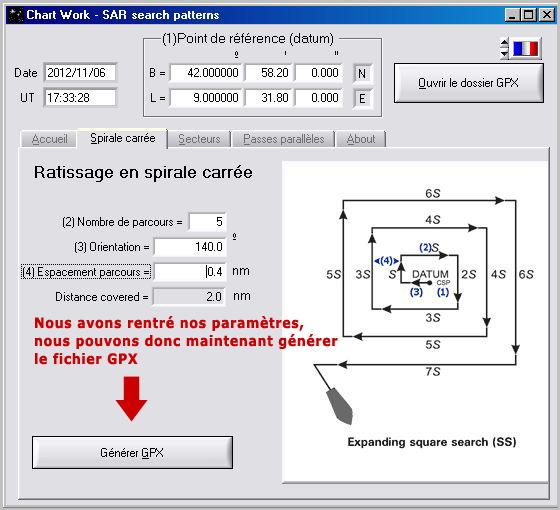Toggle the N latitude hemisphere button
560x510 pixels.
(362, 74)
